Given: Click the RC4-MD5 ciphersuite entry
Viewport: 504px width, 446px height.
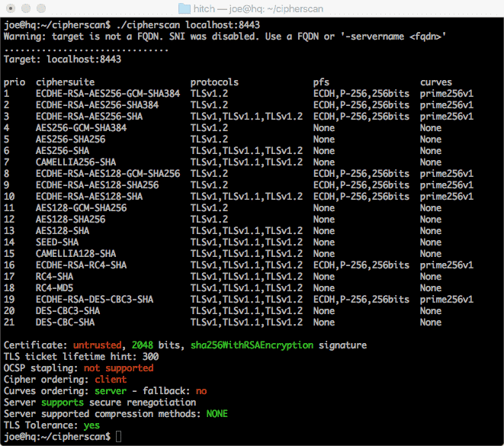Looking at the screenshot, I should click(x=54, y=288).
